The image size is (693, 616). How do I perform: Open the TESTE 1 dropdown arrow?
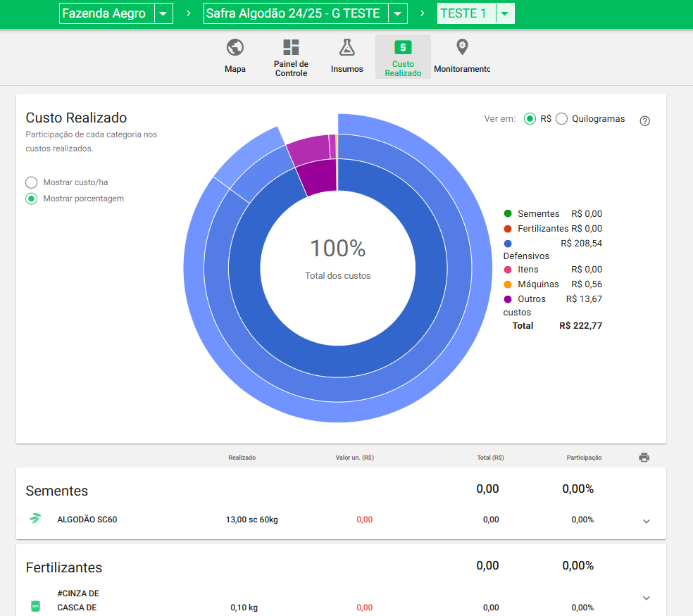(x=504, y=14)
